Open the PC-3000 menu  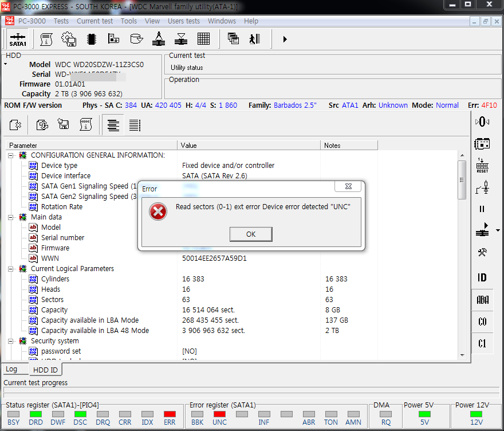point(32,21)
